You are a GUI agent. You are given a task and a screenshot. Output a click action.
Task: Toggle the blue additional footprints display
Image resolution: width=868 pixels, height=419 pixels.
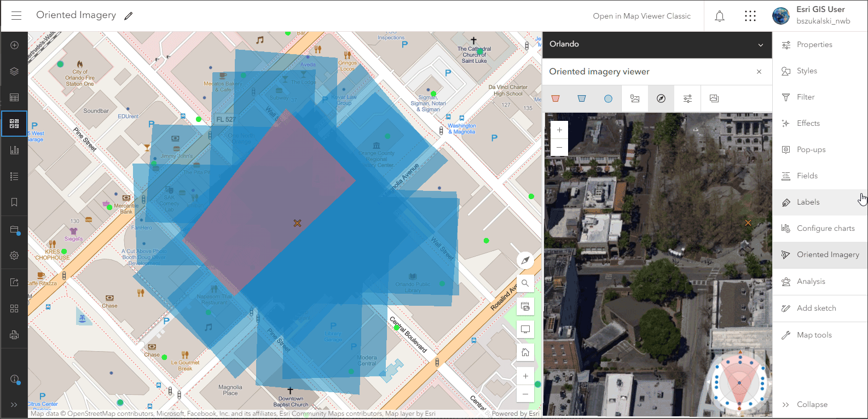click(x=582, y=98)
